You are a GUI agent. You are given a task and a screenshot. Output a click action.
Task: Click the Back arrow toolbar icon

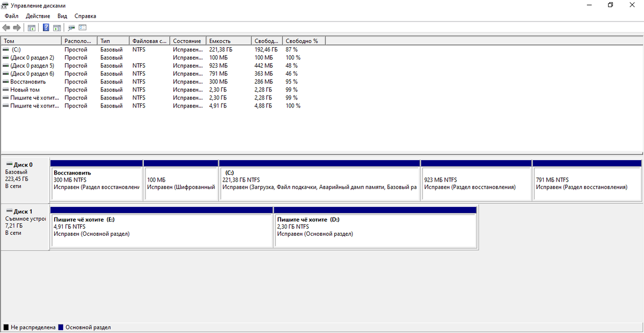coord(6,27)
